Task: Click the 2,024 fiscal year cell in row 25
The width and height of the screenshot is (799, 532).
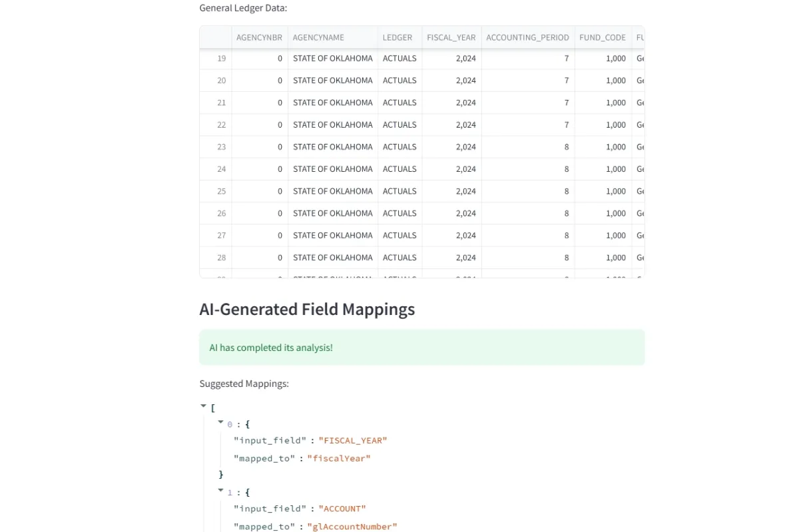Action: 452,191
